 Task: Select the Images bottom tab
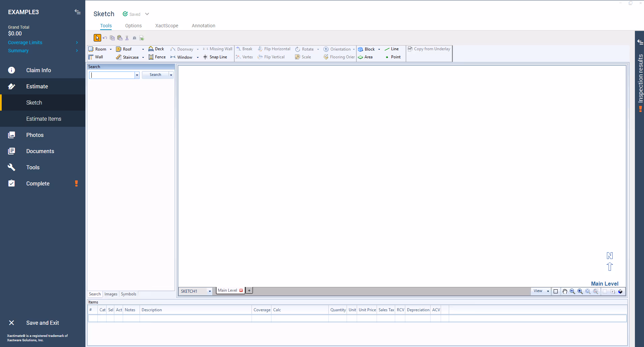click(x=111, y=294)
